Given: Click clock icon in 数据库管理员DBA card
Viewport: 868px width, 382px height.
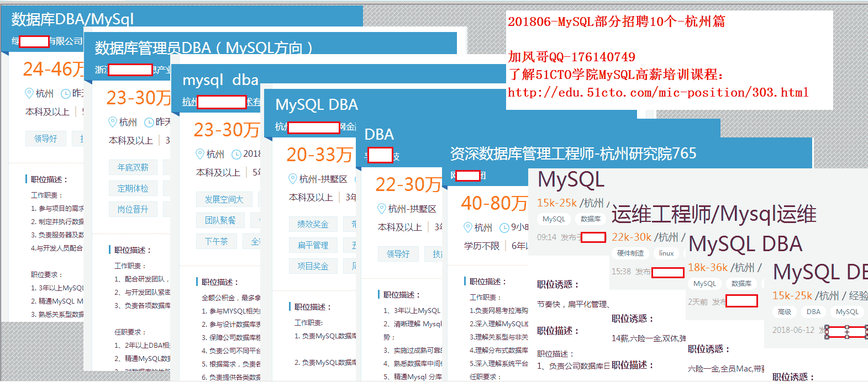Looking at the screenshot, I should pyautogui.click(x=149, y=123).
